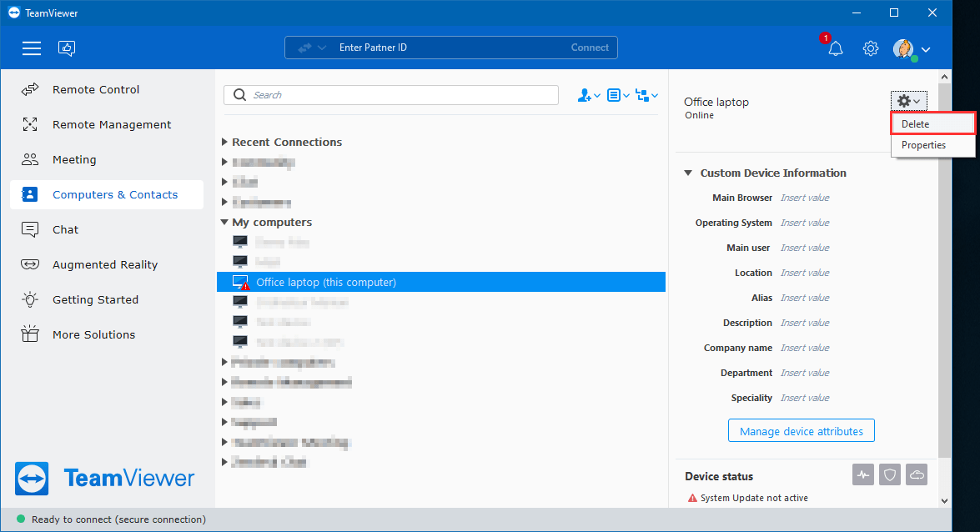Expand the Recent Connections group

(x=224, y=143)
